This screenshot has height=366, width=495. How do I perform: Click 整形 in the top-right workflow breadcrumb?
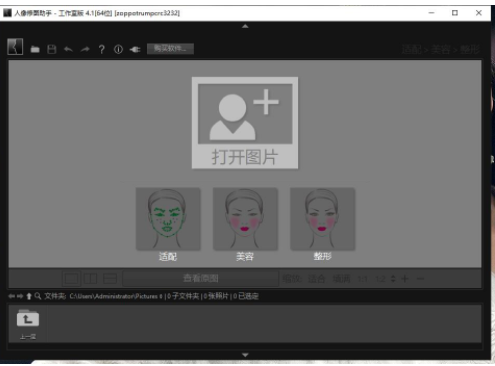point(470,50)
